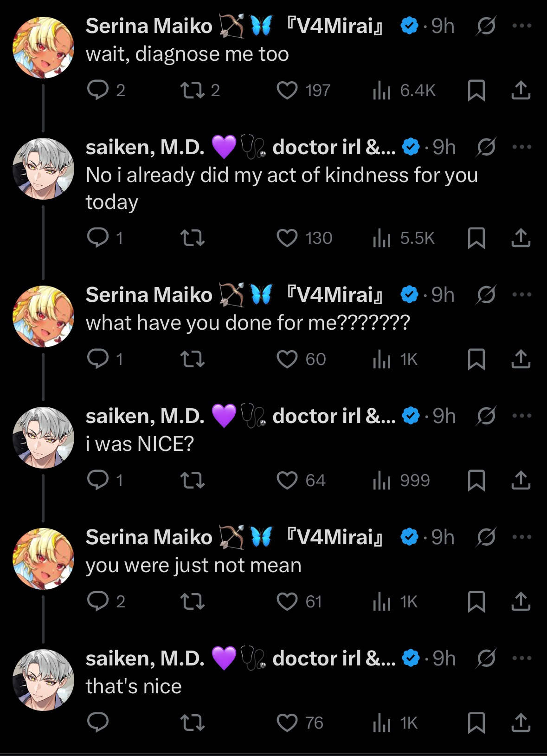This screenshot has height=756, width=547.
Task: View analytics showing 6.4K views
Action: tap(382, 91)
